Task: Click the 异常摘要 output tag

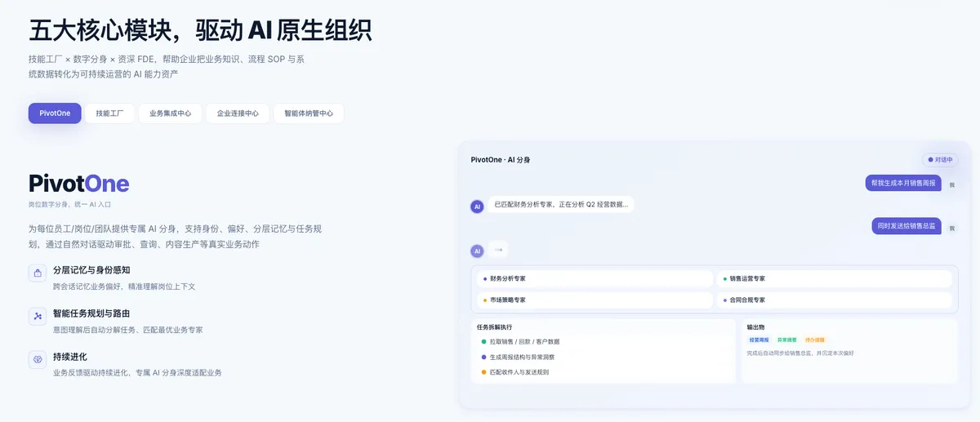Action: [786, 340]
